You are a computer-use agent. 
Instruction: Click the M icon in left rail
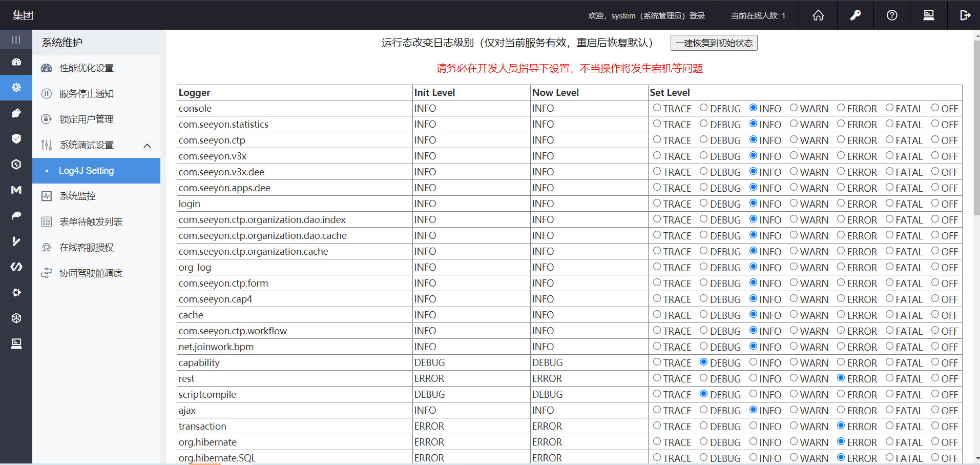click(16, 190)
